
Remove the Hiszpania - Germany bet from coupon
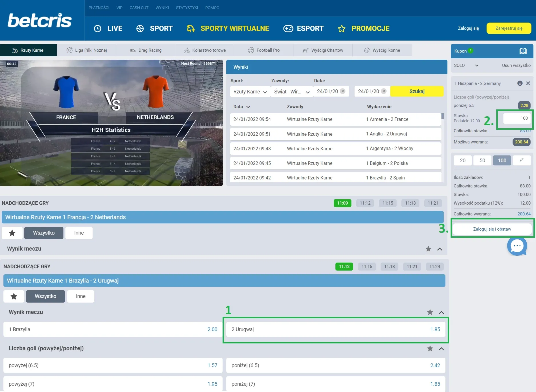pos(528,83)
